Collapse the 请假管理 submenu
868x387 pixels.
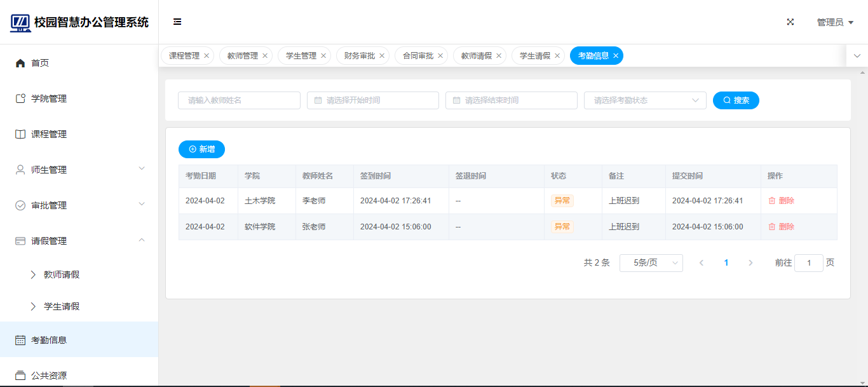(x=142, y=240)
